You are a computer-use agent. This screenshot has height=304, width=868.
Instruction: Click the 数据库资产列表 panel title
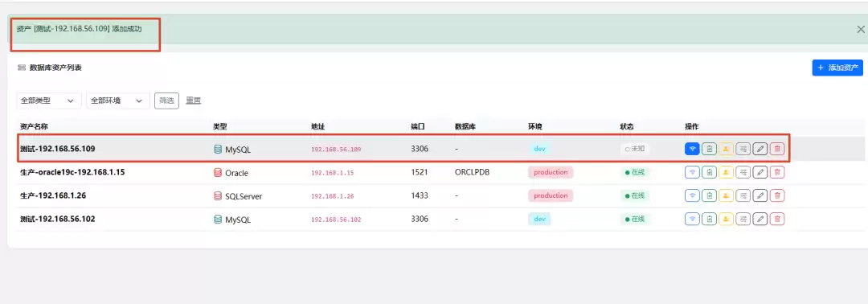(x=55, y=68)
